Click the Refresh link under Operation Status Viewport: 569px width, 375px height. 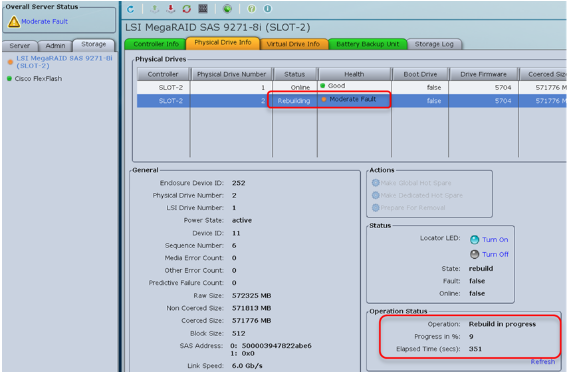543,362
